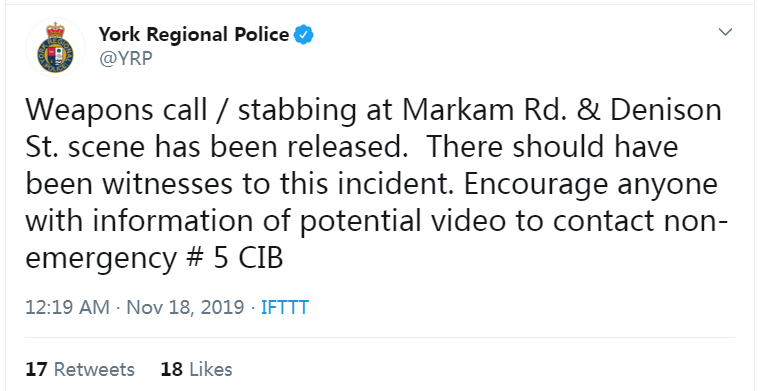
Task: View the 18 Likes list
Action: point(197,369)
